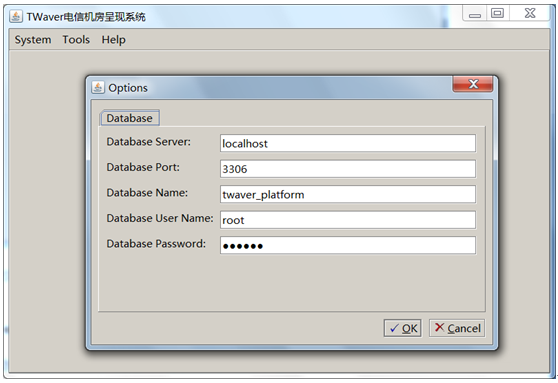The height and width of the screenshot is (383, 558).
Task: Close the TWaver main window
Action: (530, 14)
